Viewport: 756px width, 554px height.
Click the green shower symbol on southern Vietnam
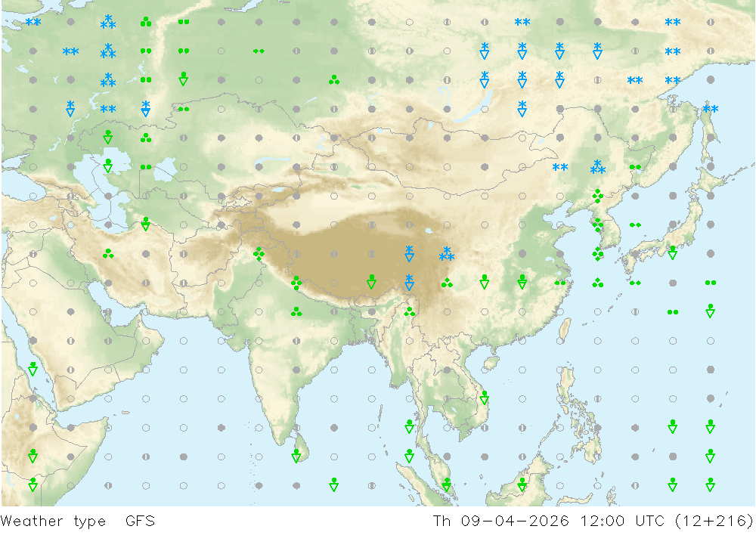click(485, 398)
